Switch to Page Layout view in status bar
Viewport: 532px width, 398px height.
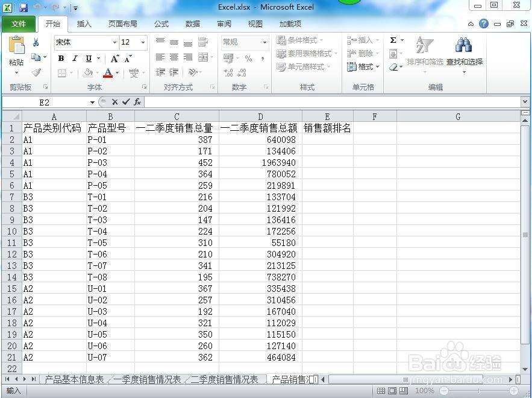[x=392, y=391]
